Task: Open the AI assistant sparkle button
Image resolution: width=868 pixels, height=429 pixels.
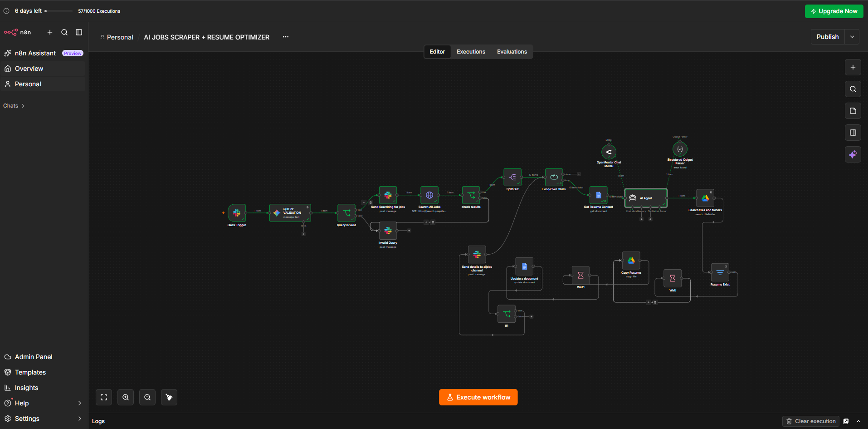Action: (853, 154)
